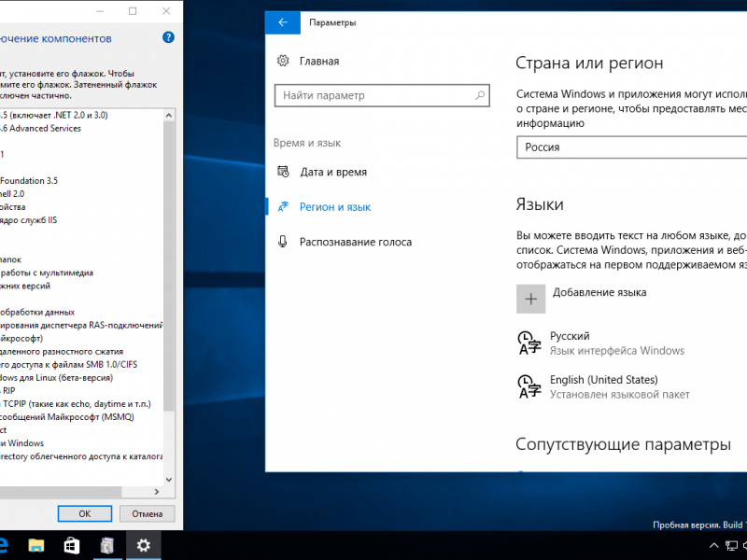
Task: Click Отмена in the components dialog
Action: pyautogui.click(x=148, y=514)
